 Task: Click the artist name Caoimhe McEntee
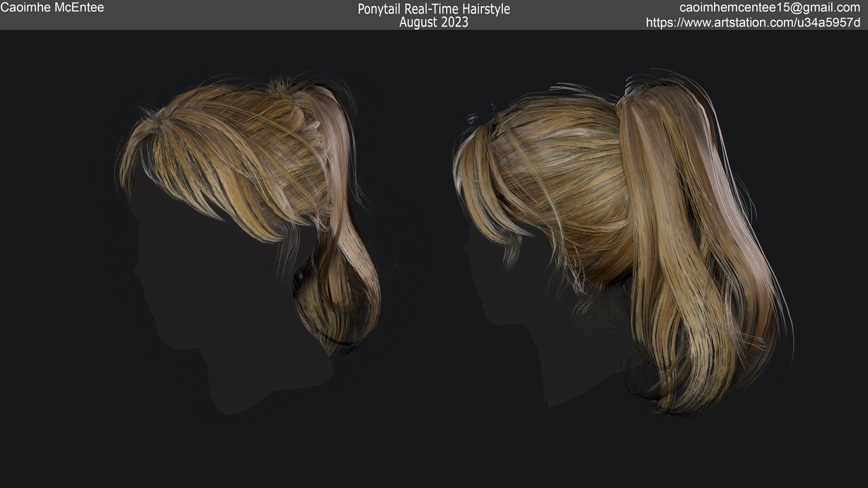[x=52, y=8]
